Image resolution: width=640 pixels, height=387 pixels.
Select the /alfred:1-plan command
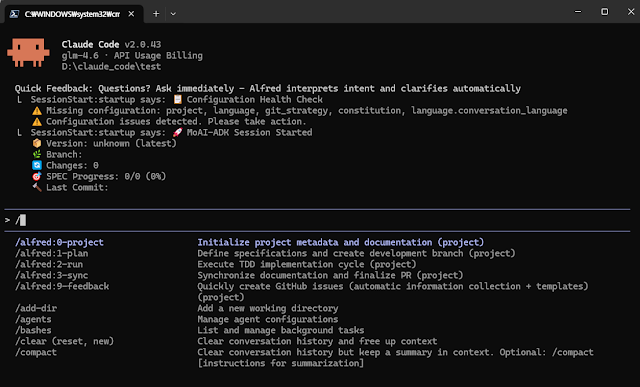[52, 253]
